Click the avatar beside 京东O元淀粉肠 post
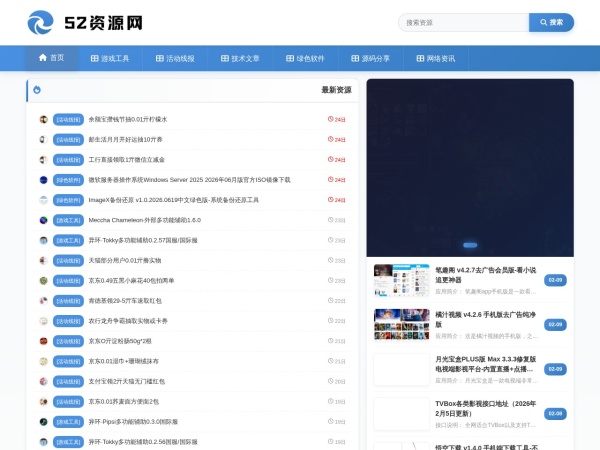Viewport: 600px width, 450px height. tap(44, 341)
